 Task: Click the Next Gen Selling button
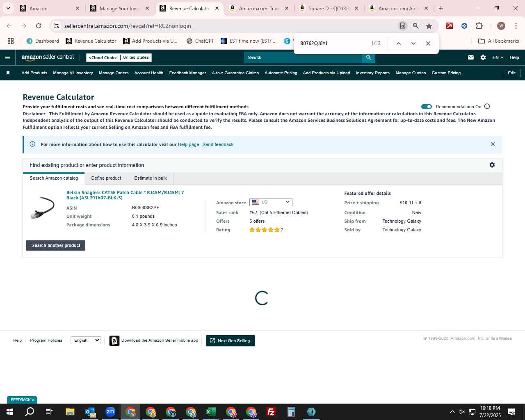(231, 340)
